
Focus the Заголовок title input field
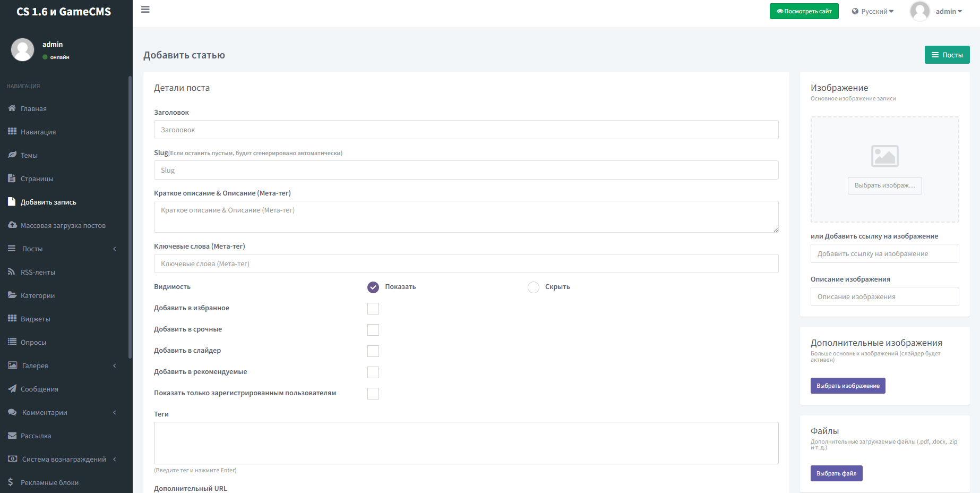click(x=466, y=130)
